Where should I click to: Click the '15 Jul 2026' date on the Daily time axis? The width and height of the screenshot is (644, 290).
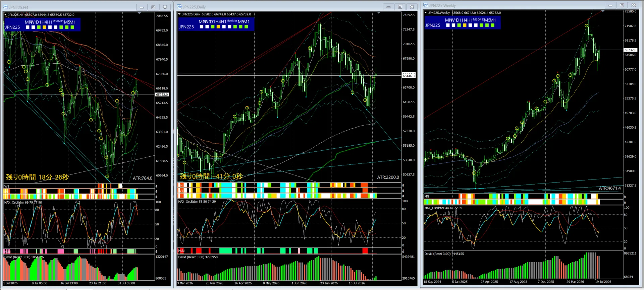click(357, 283)
